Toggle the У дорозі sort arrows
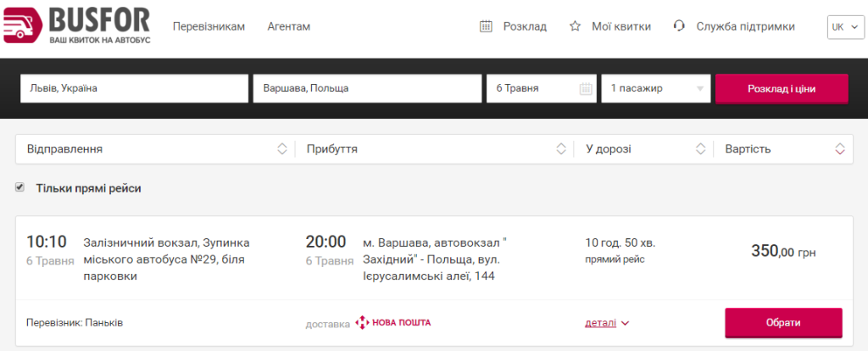This screenshot has width=868, height=351. pos(701,149)
